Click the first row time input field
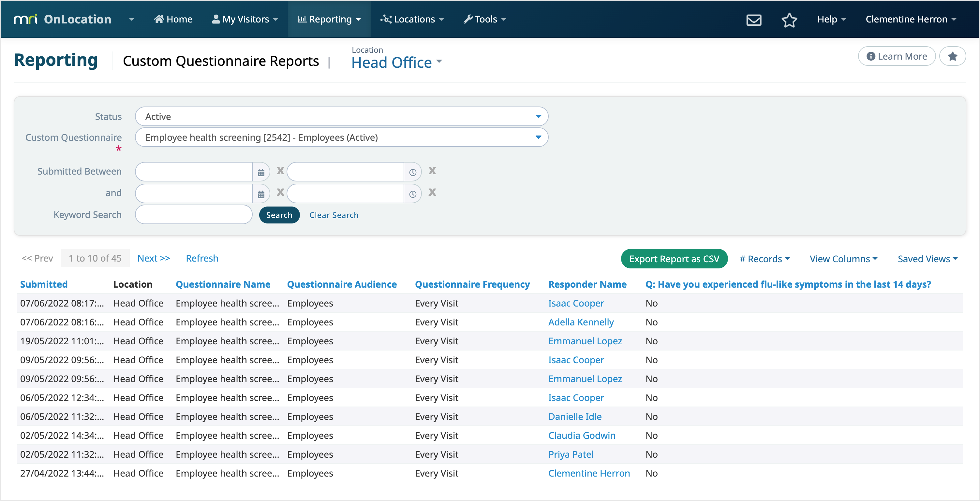 (346, 172)
